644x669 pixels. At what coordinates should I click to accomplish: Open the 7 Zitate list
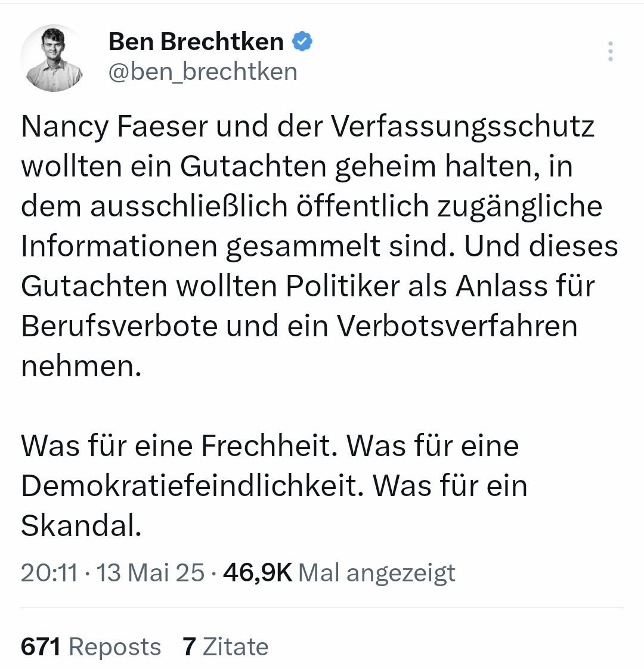pyautogui.click(x=225, y=647)
